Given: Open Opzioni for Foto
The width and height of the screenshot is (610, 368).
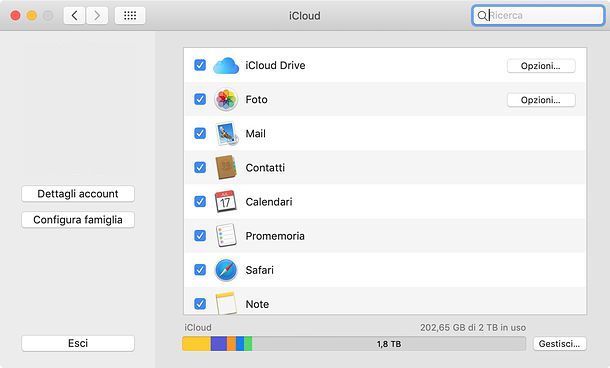Looking at the screenshot, I should (x=541, y=100).
